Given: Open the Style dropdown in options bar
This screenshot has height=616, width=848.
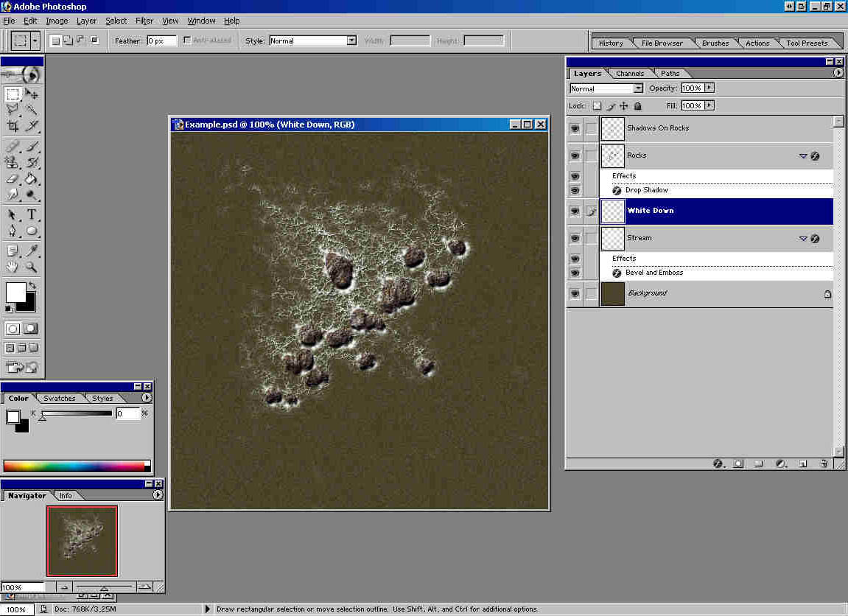Looking at the screenshot, I should point(351,41).
